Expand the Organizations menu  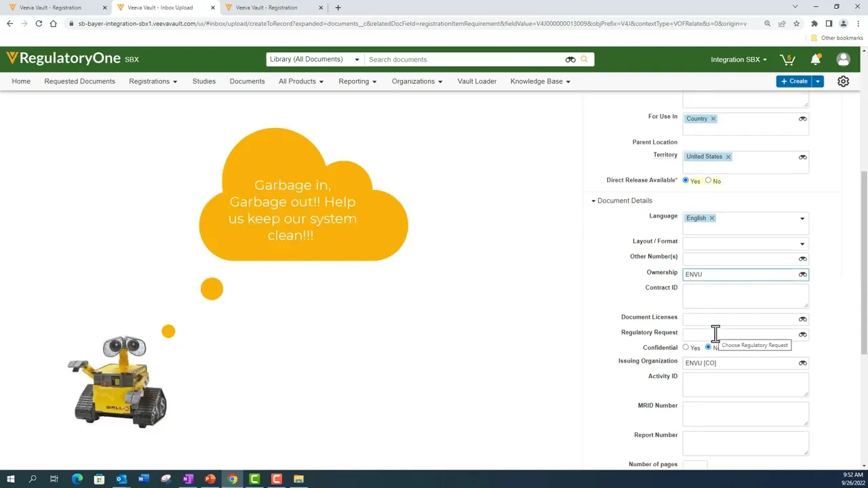[417, 81]
